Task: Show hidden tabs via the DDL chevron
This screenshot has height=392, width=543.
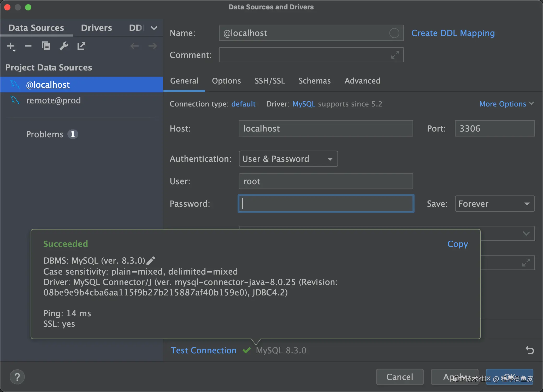Action: pos(154,28)
